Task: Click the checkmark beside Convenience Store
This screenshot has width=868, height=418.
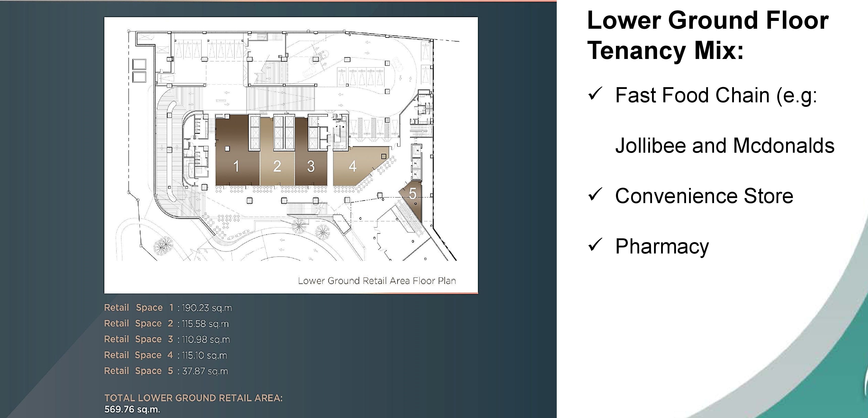Action: 595,194
